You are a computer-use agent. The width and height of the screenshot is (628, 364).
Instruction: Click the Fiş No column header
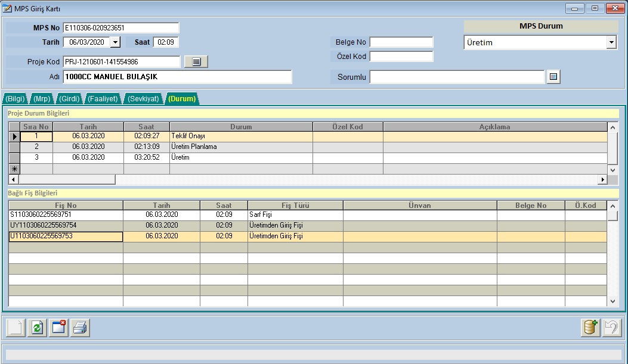(66, 205)
